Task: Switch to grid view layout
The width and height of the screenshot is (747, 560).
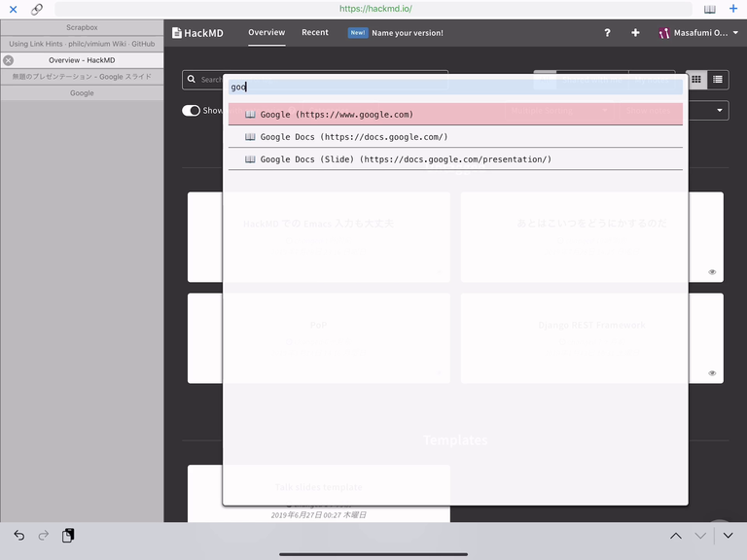Action: [x=696, y=80]
